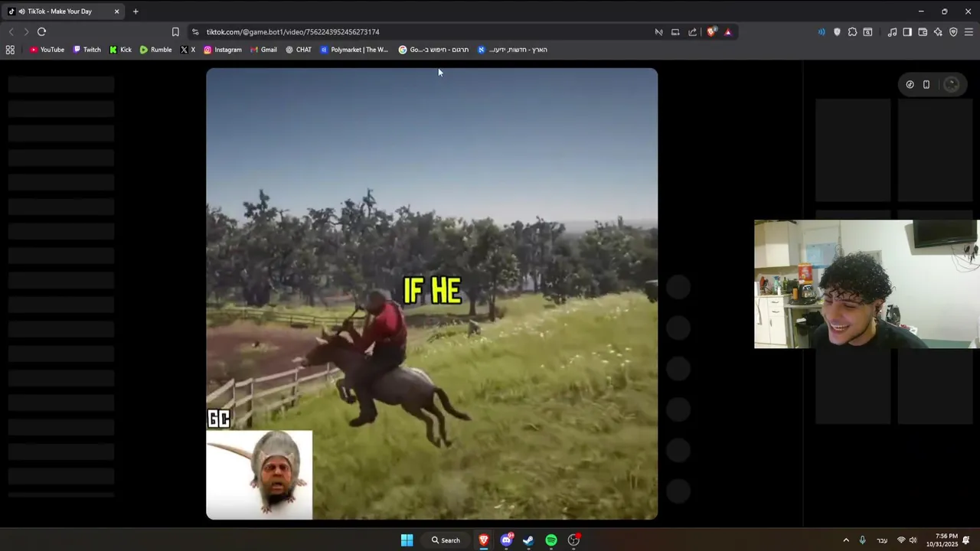Go back to previous page
The height and width of the screenshot is (551, 980).
11,32
